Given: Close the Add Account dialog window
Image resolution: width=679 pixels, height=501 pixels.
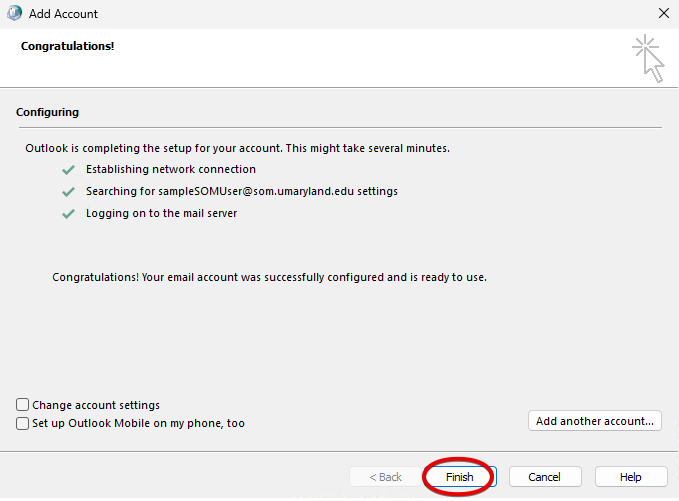Looking at the screenshot, I should (663, 14).
